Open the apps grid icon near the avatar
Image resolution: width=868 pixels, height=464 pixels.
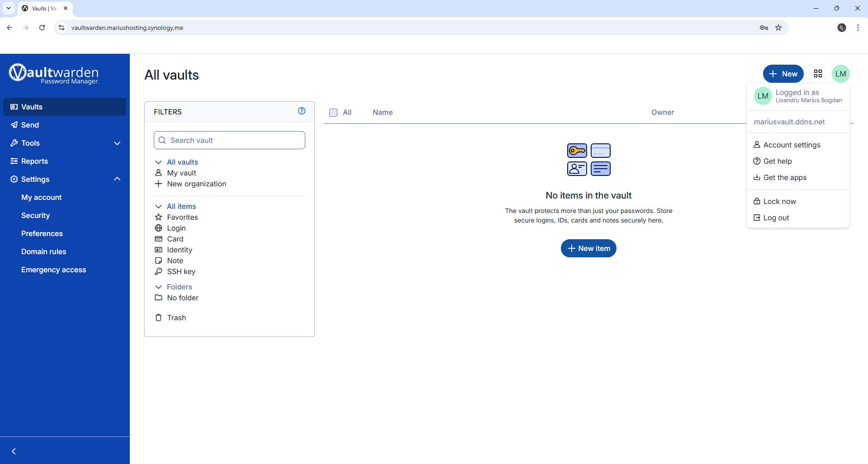tap(818, 73)
